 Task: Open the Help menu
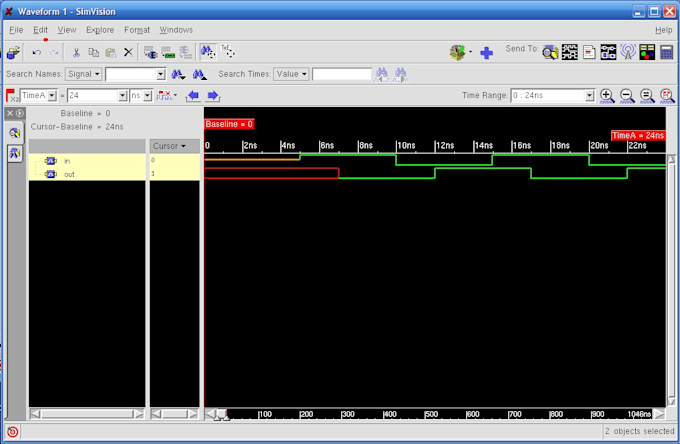664,30
